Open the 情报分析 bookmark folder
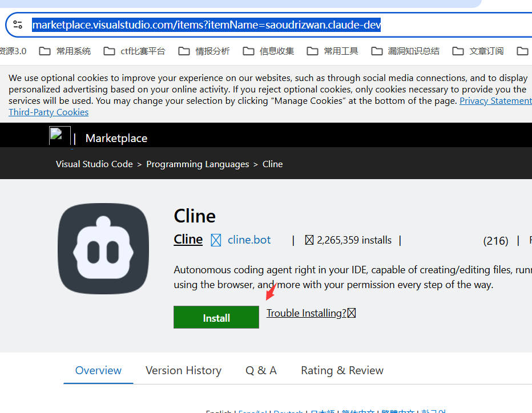The height and width of the screenshot is (413, 532). point(204,51)
